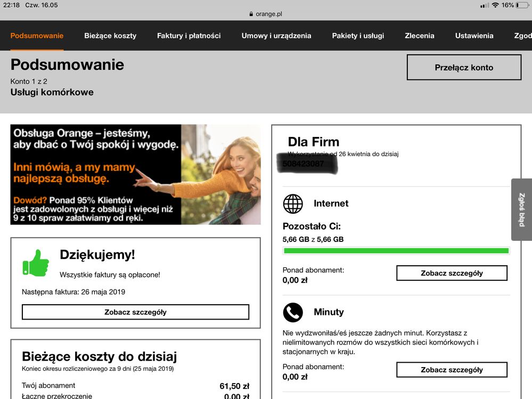Tap the orange.pl address bar
This screenshot has height=399, width=532.
click(266, 14)
